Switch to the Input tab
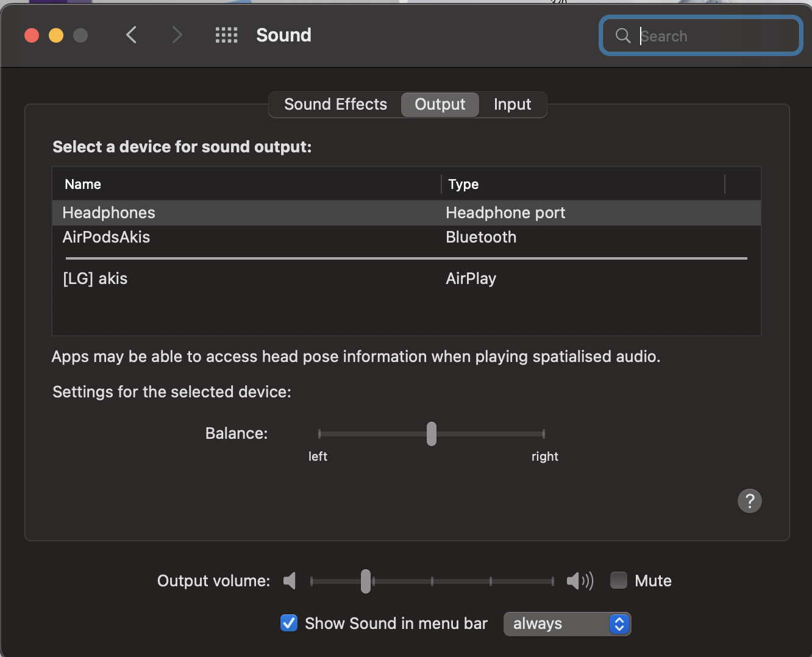Image resolution: width=812 pixels, height=657 pixels. pyautogui.click(x=512, y=104)
